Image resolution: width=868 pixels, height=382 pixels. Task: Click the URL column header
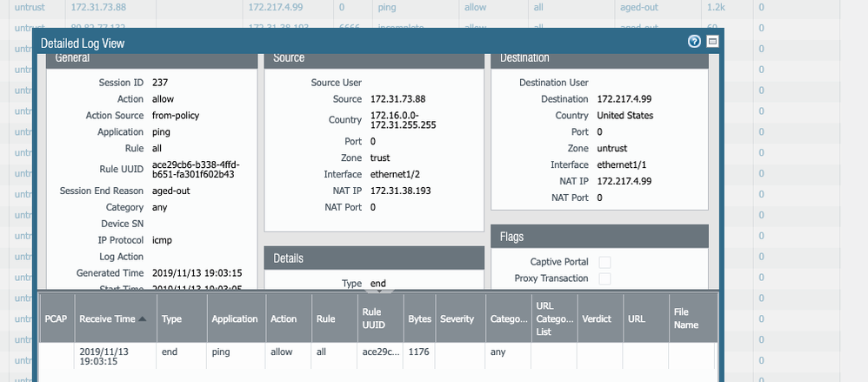[636, 318]
